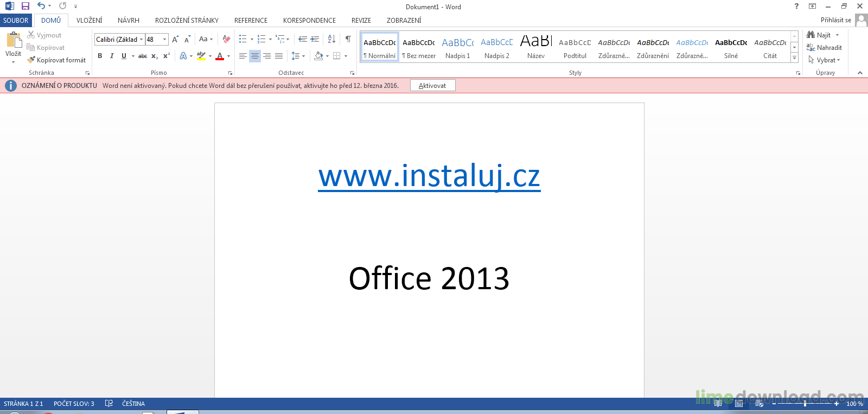
Task: Clear all formatting with the eraser icon
Action: (x=227, y=39)
